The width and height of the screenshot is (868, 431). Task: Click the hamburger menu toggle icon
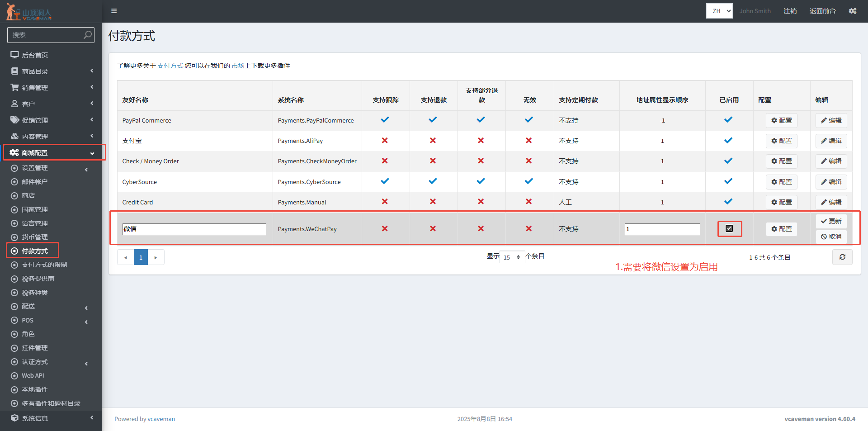pyautogui.click(x=114, y=11)
